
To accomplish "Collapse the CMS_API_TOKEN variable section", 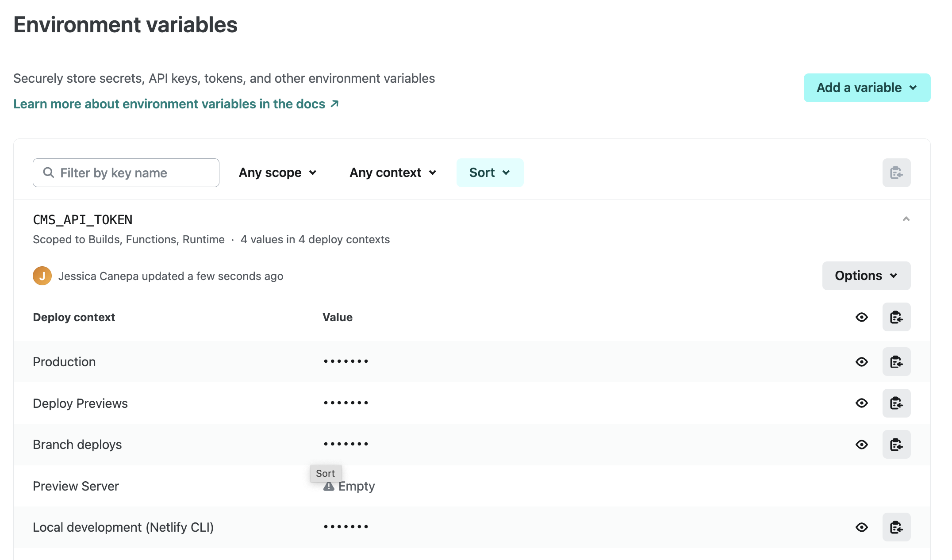I will coord(906,219).
